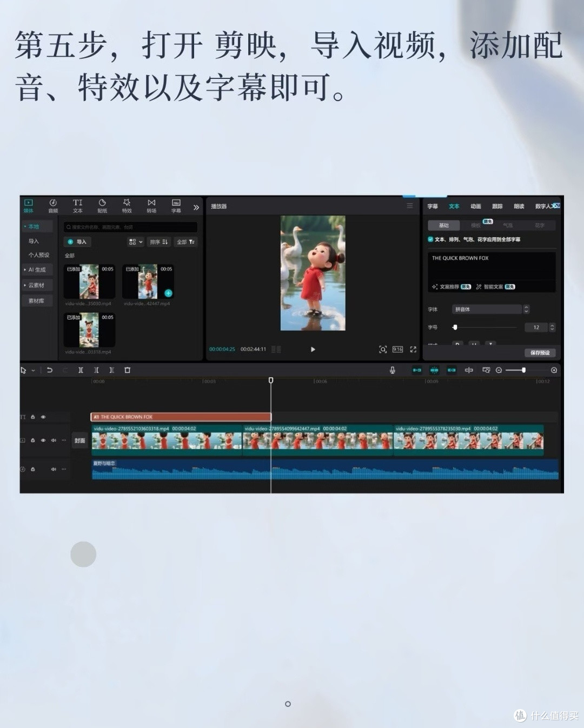Viewport: 584px width, 728px height.
Task: Open the 9:16 aspect ratio selector
Action: point(397,349)
